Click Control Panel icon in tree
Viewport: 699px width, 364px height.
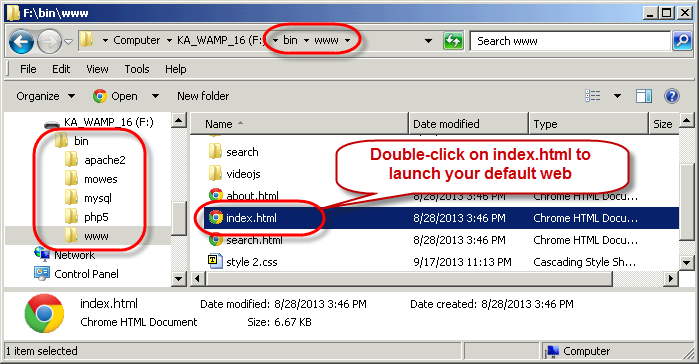pyautogui.click(x=42, y=274)
